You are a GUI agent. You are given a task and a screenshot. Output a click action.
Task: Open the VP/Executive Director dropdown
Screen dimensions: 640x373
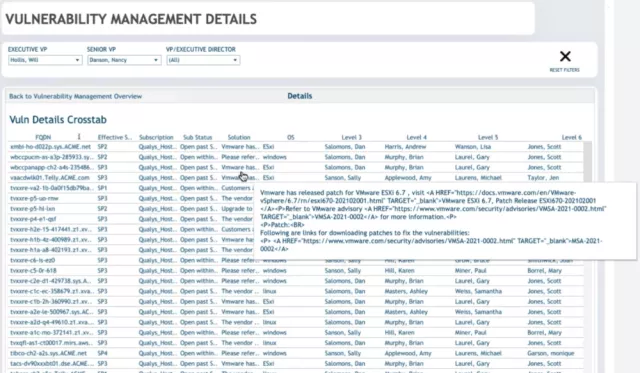coord(203,60)
